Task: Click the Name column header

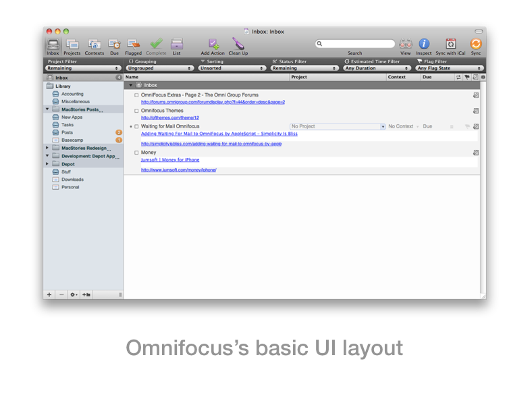Action: [x=207, y=77]
